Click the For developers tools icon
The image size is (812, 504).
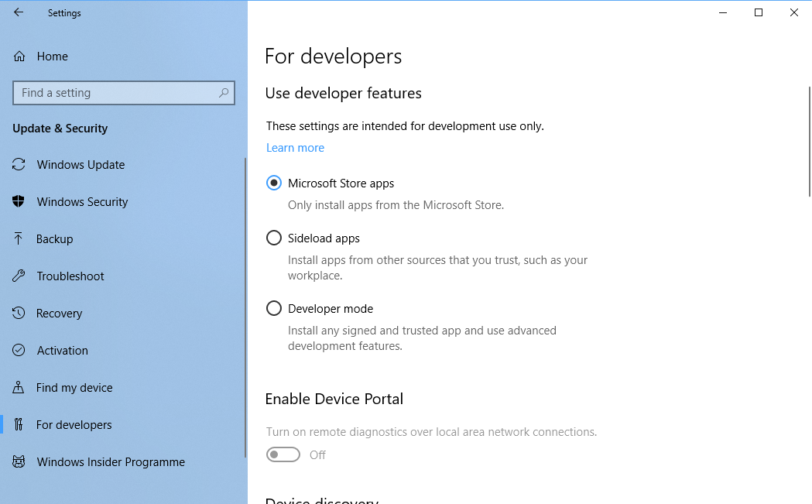pyautogui.click(x=19, y=425)
